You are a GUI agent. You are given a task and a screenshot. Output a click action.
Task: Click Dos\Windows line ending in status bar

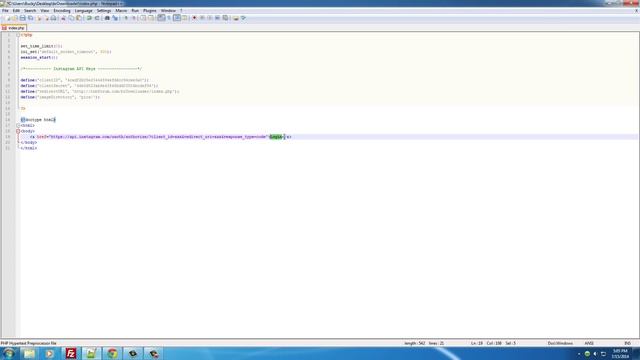pos(560,343)
